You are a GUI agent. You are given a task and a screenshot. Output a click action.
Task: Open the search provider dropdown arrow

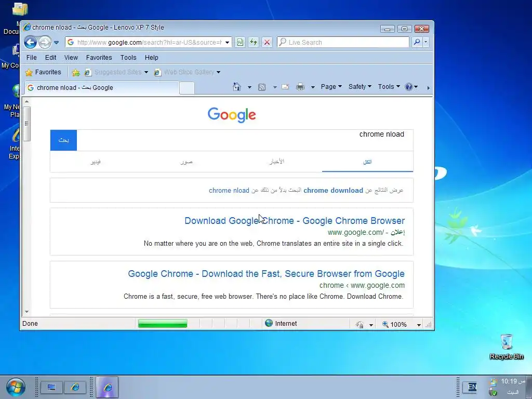(x=426, y=43)
